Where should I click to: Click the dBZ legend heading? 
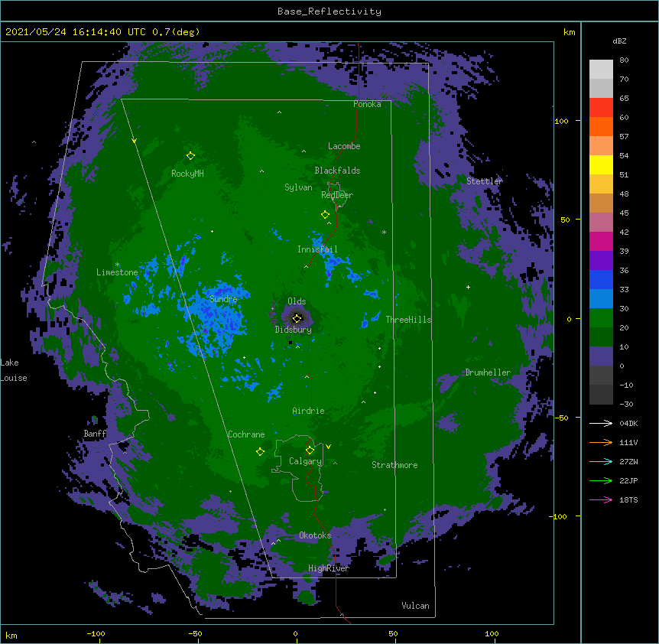[619, 41]
